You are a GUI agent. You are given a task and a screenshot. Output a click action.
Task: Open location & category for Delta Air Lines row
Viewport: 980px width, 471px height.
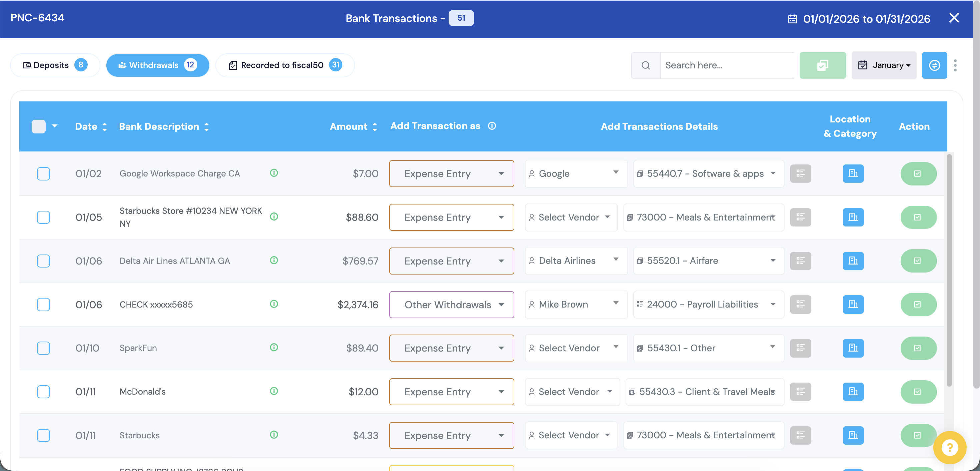853,261
